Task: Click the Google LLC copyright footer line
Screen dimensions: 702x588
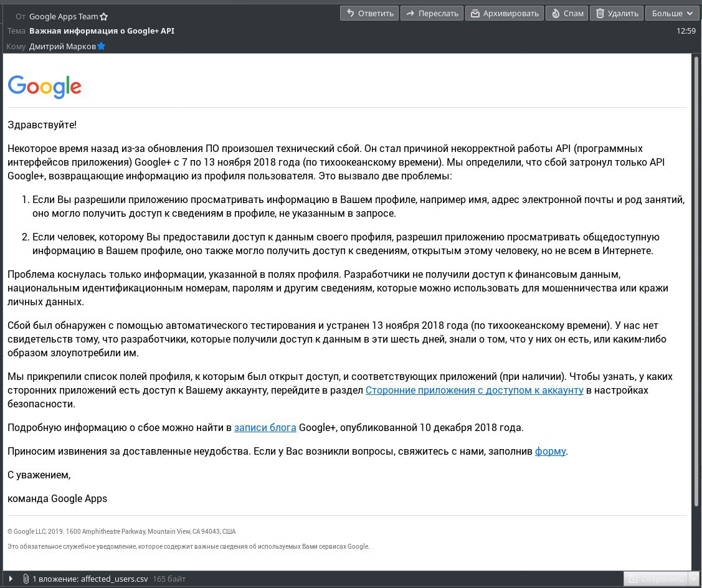Action: point(121,531)
